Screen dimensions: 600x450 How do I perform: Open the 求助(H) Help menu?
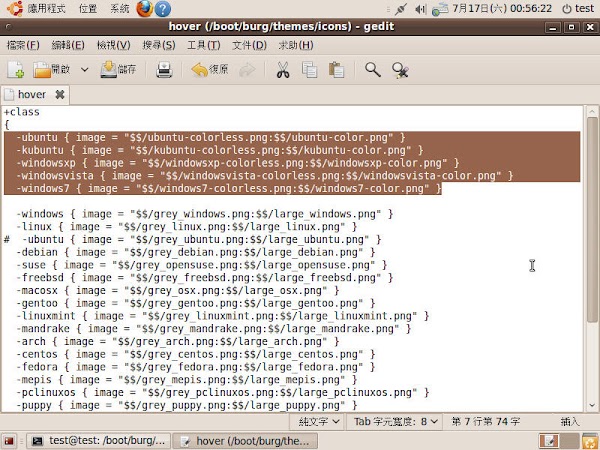click(296, 46)
